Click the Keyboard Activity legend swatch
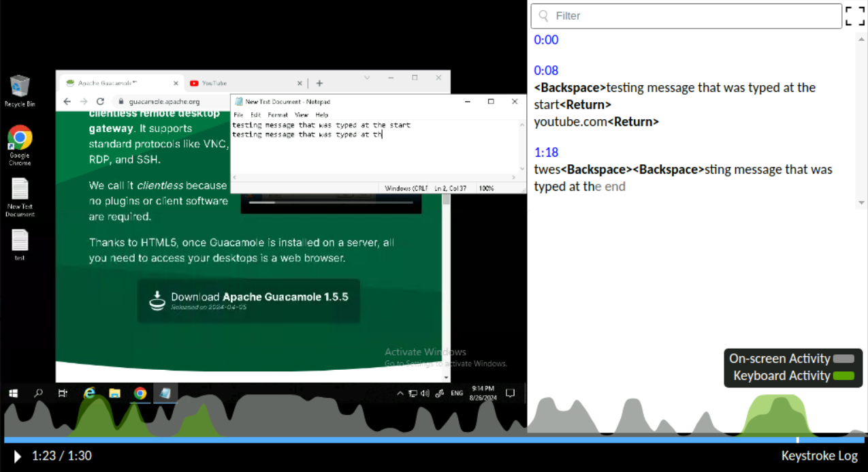Viewport: 868px width, 472px height. [843, 376]
